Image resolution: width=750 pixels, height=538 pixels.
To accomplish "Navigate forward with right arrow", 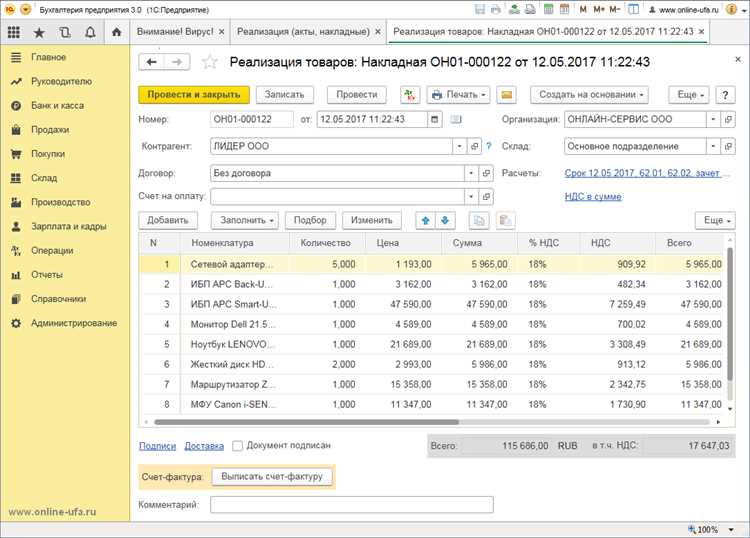I will click(x=177, y=62).
